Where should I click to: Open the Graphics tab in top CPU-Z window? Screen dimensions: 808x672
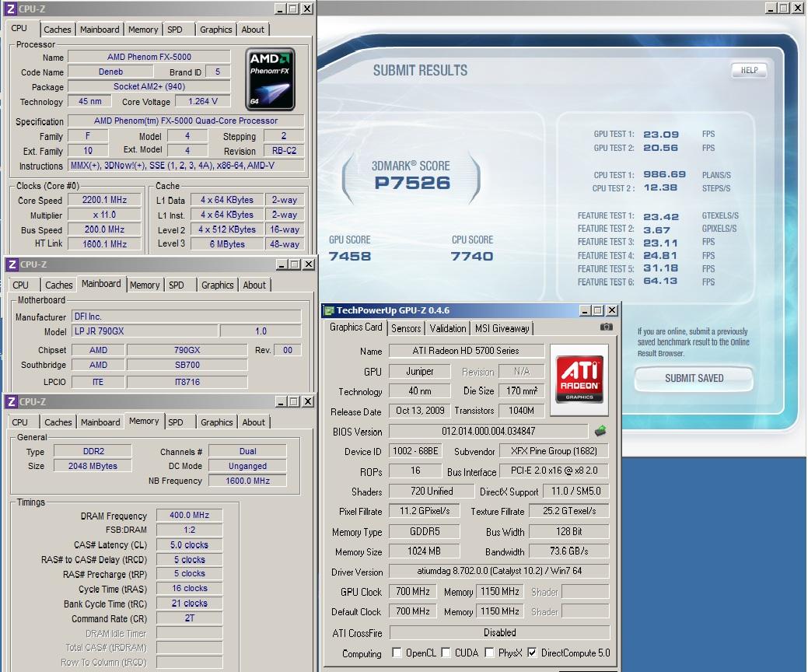point(216,30)
